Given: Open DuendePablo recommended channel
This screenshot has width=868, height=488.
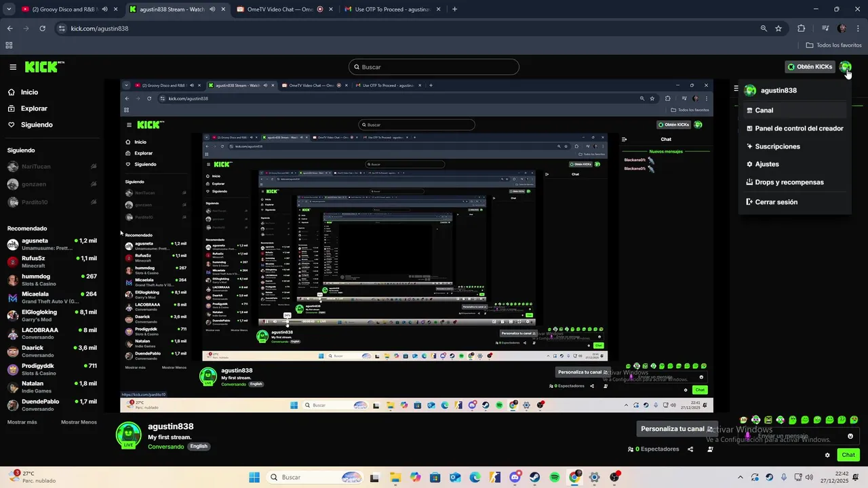Looking at the screenshot, I should click(x=52, y=405).
